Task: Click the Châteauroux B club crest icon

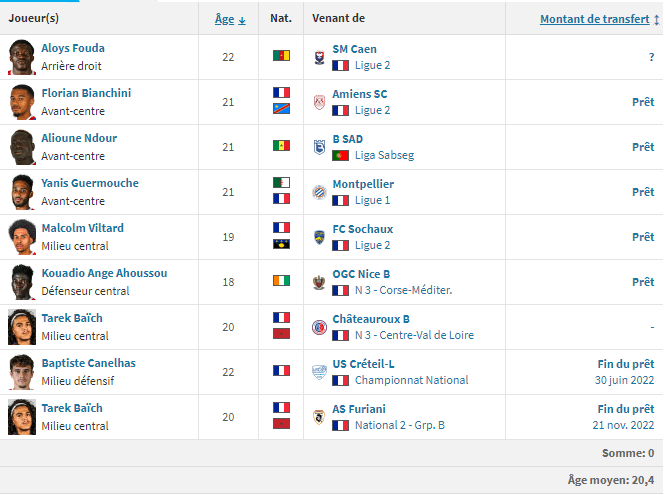Action: click(319, 327)
